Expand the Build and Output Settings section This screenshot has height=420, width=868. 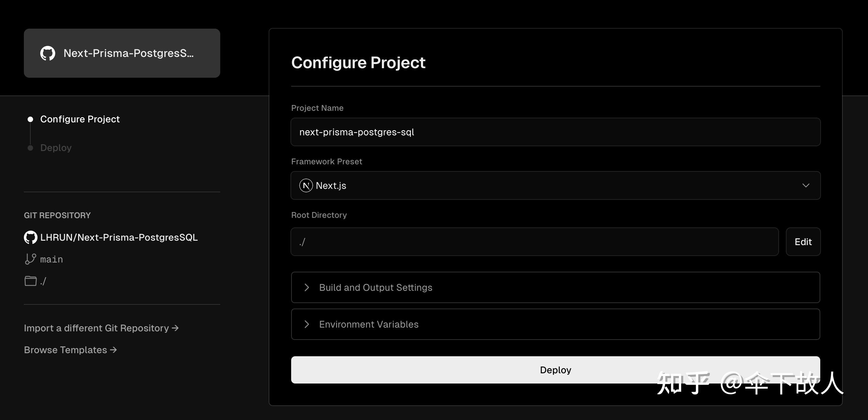point(375,287)
